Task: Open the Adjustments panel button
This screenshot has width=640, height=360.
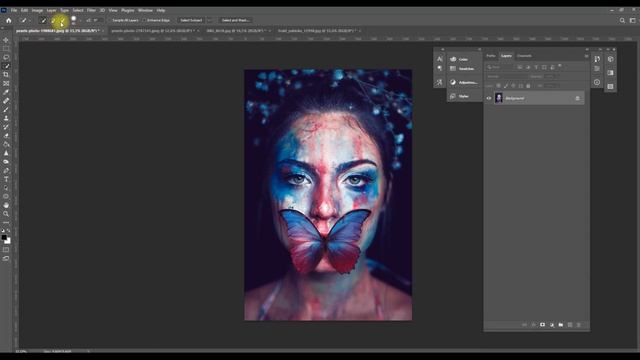Action: [464, 82]
